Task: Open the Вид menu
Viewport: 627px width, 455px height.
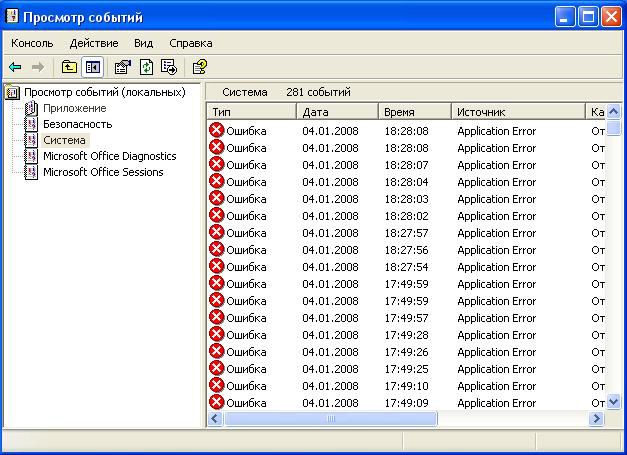Action: 144,43
